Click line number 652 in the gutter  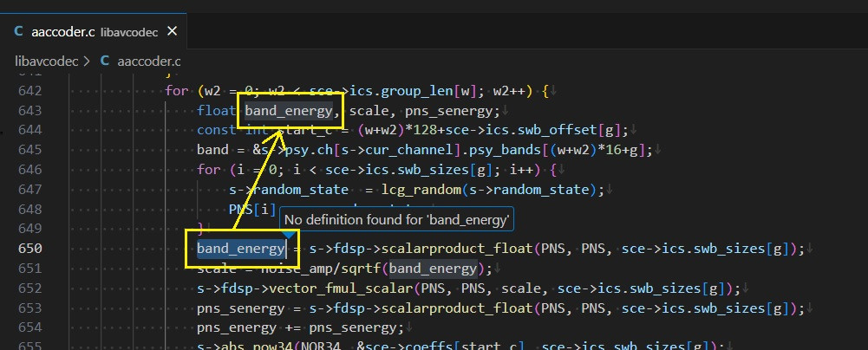click(x=29, y=288)
